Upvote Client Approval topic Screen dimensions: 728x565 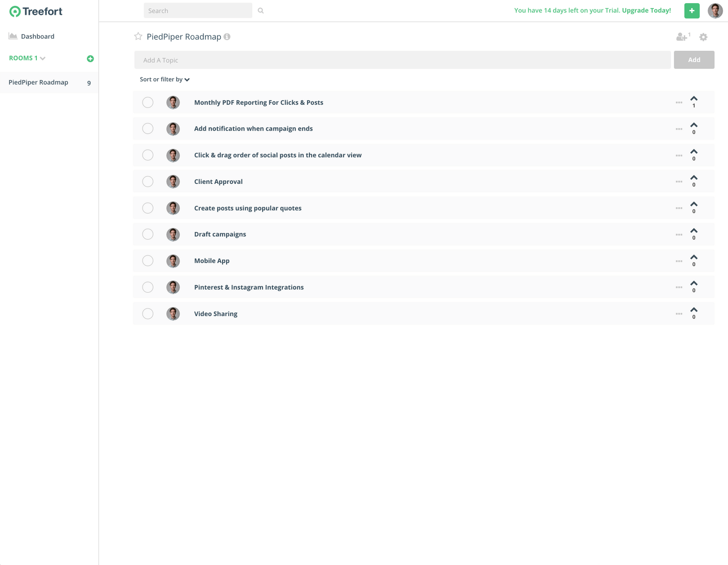click(x=694, y=178)
